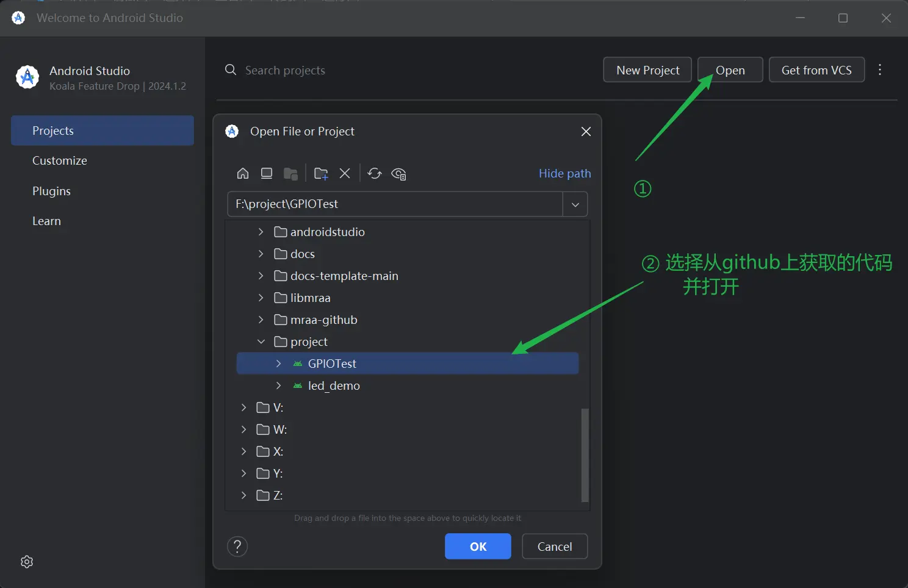The image size is (908, 588).
Task: Toggle show hidden files eye icon
Action: 398,174
